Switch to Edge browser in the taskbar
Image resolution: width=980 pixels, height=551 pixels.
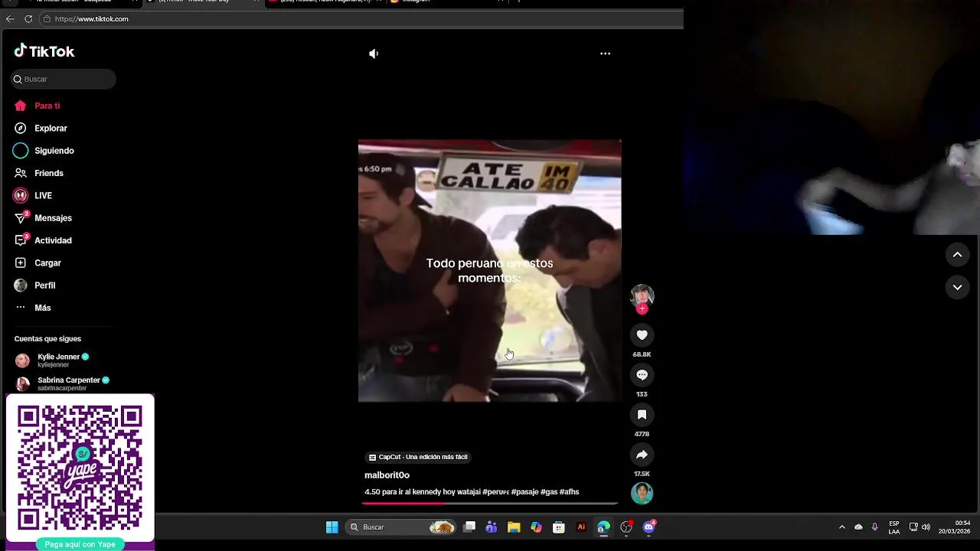(x=604, y=527)
